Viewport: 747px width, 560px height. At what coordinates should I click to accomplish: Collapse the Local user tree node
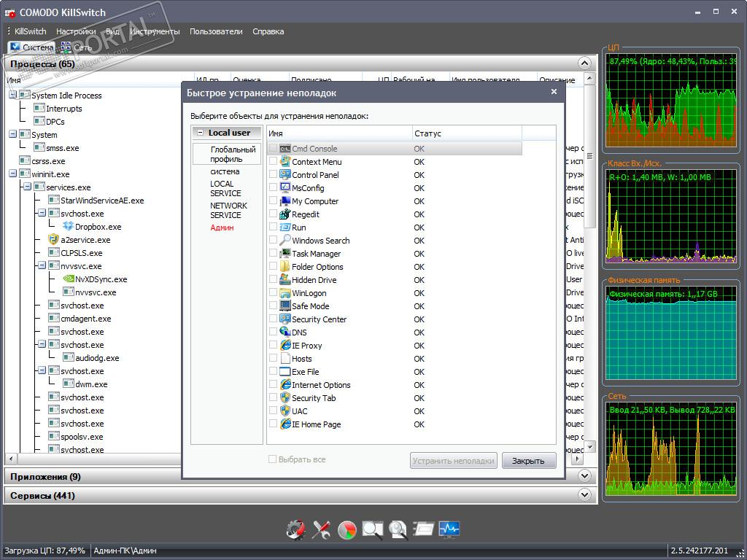tap(200, 133)
